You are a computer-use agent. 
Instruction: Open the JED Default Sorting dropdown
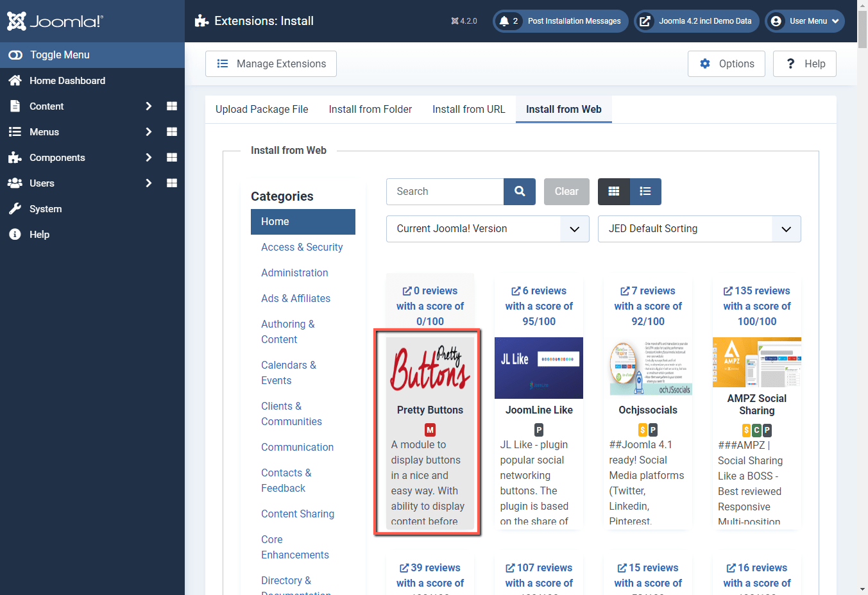pos(698,228)
